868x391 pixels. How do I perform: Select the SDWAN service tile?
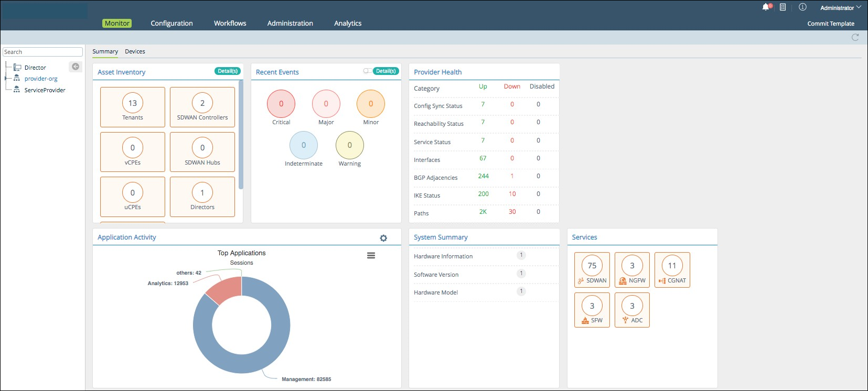coord(592,270)
